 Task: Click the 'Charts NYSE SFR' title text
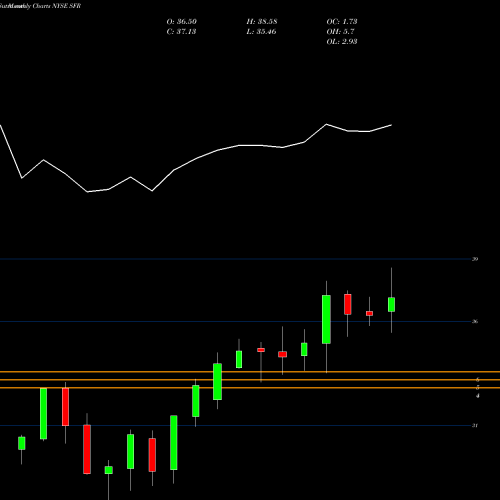(57, 6)
